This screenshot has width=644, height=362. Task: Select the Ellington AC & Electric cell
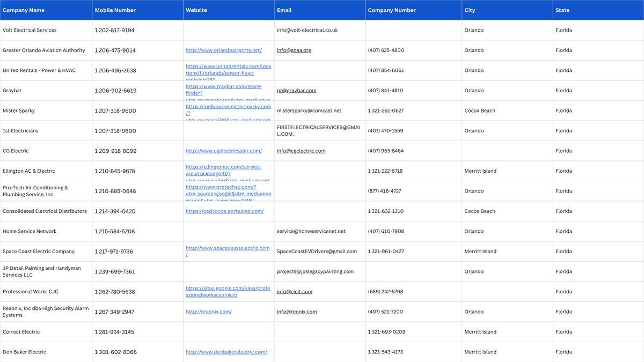(x=46, y=171)
